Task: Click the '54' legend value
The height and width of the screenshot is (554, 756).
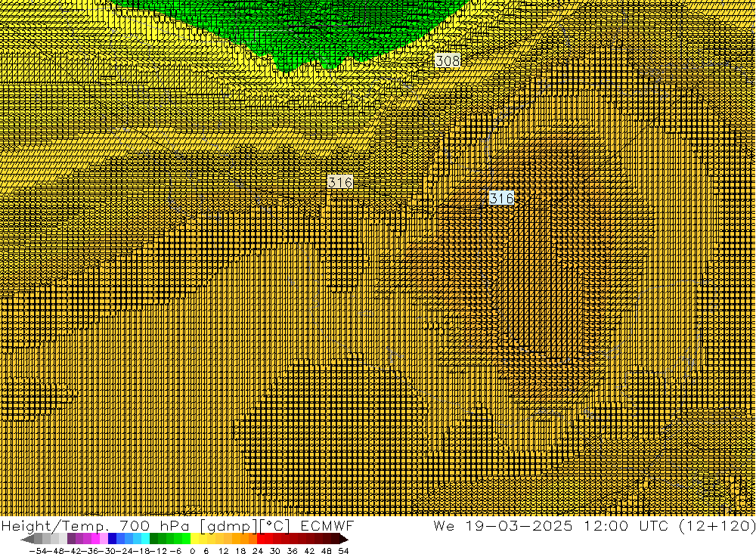Action: [343, 551]
